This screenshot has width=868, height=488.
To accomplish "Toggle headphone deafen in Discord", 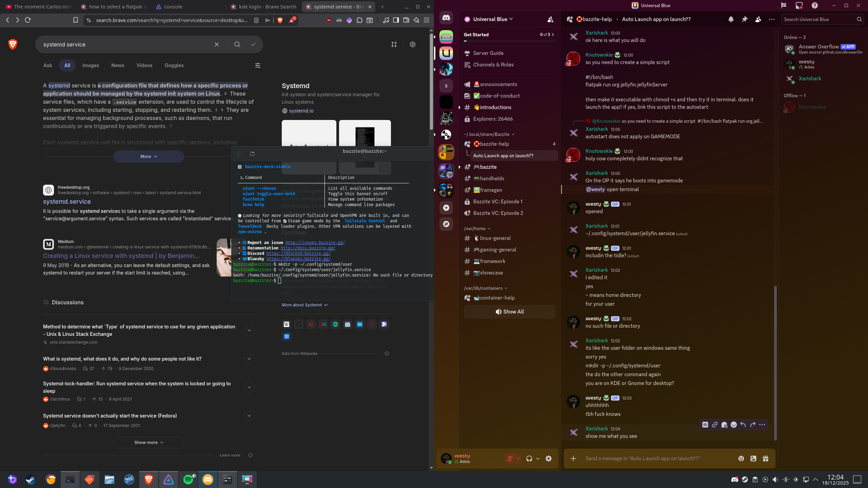I will click(x=529, y=459).
